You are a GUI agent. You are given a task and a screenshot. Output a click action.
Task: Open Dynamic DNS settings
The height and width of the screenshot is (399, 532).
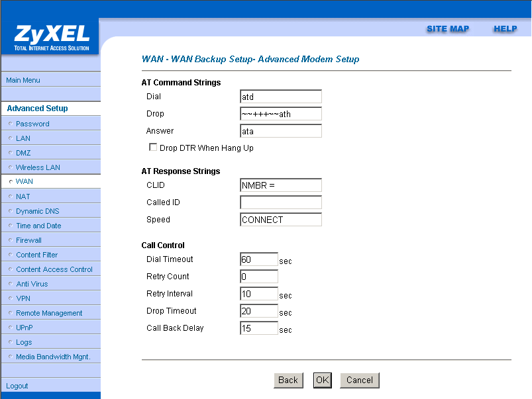pos(38,212)
